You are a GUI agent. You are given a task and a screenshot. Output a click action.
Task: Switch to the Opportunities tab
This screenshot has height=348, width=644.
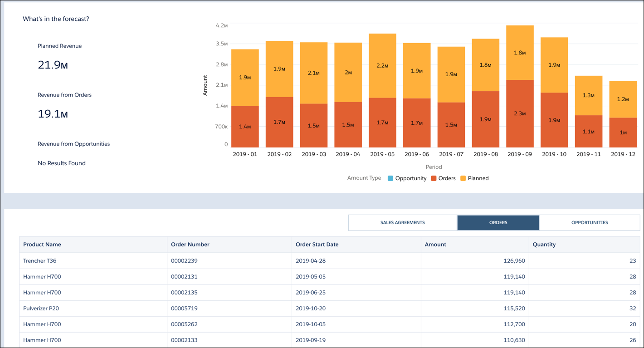589,222
